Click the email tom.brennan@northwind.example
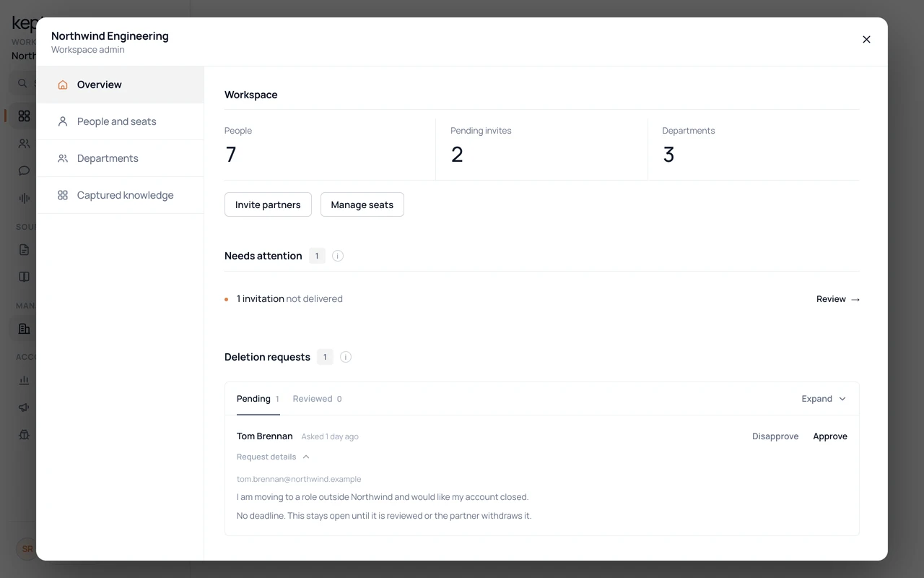This screenshot has width=924, height=578. click(x=299, y=479)
